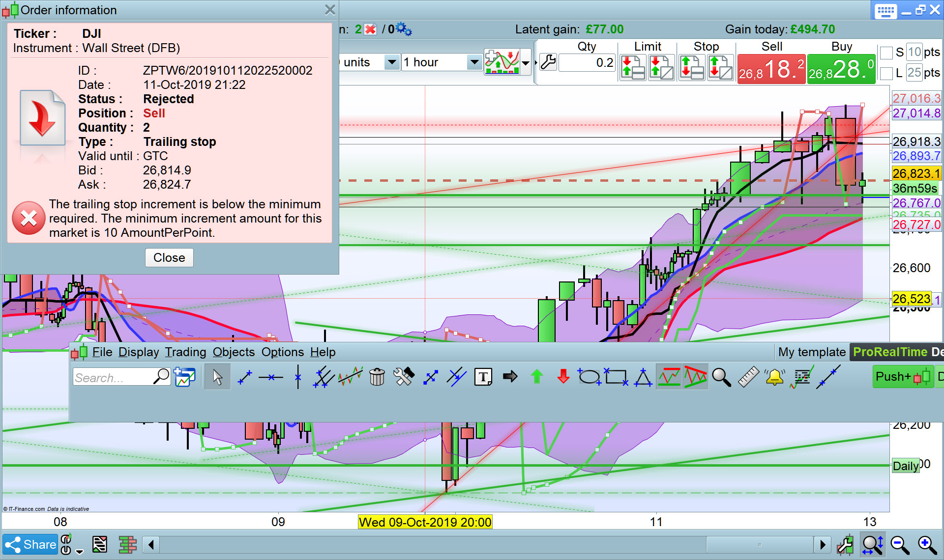
Task: Open the Objects menu
Action: (x=234, y=352)
